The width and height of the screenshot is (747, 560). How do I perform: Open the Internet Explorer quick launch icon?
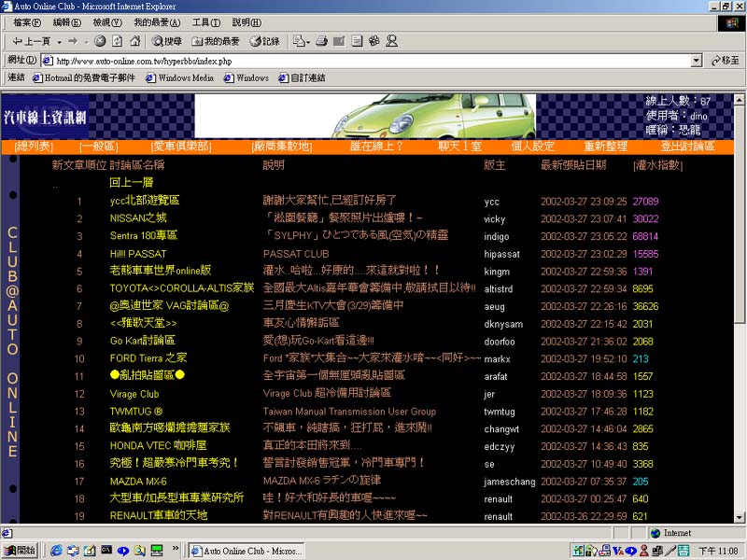[x=56, y=550]
